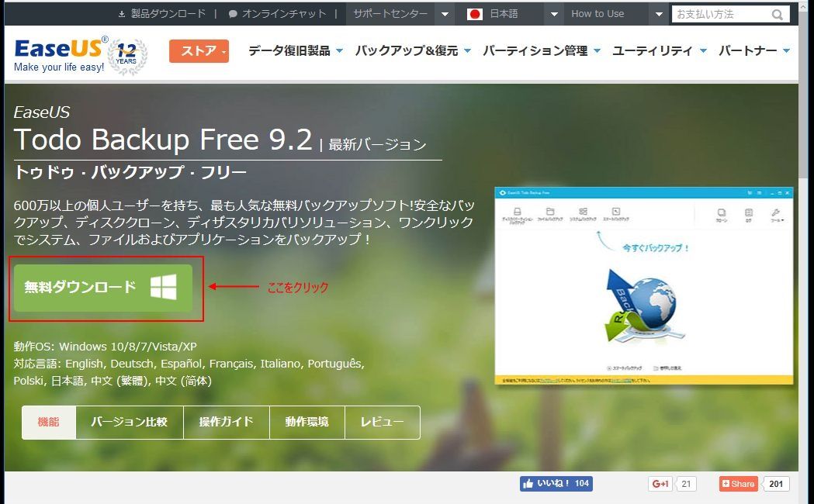
Task: Click the search magnifier icon
Action: pyautogui.click(x=778, y=15)
